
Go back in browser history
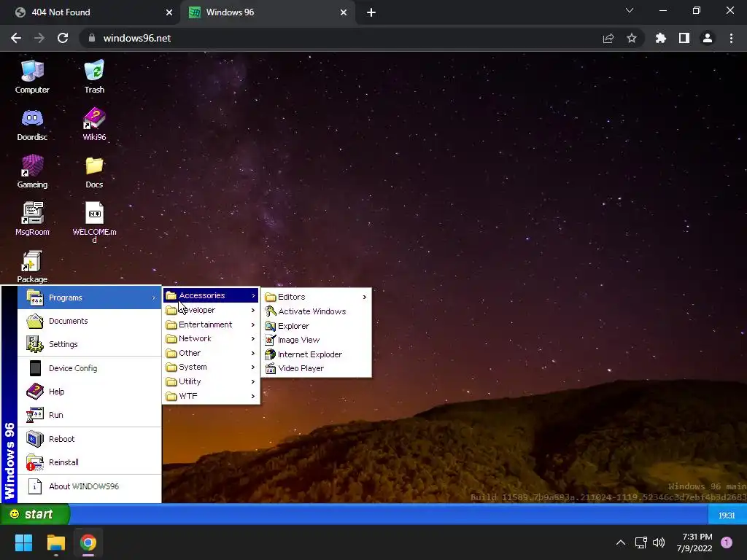coord(16,38)
